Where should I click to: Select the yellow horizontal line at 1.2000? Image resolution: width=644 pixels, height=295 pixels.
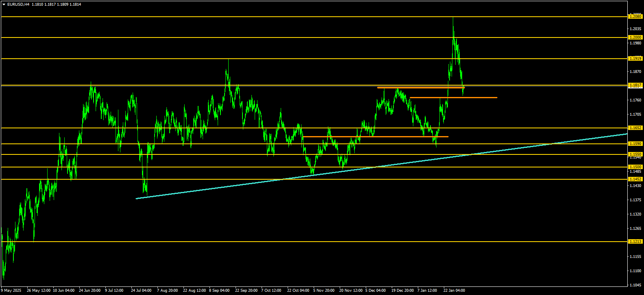pyautogui.click(x=313, y=37)
